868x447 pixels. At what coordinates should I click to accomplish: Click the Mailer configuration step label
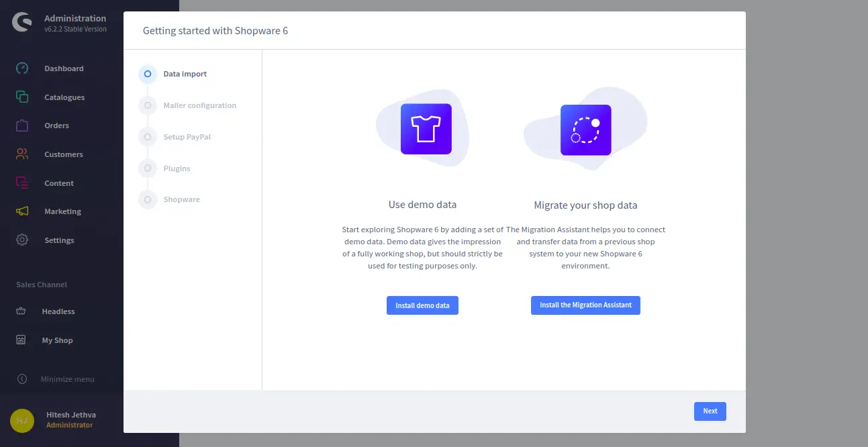point(200,105)
